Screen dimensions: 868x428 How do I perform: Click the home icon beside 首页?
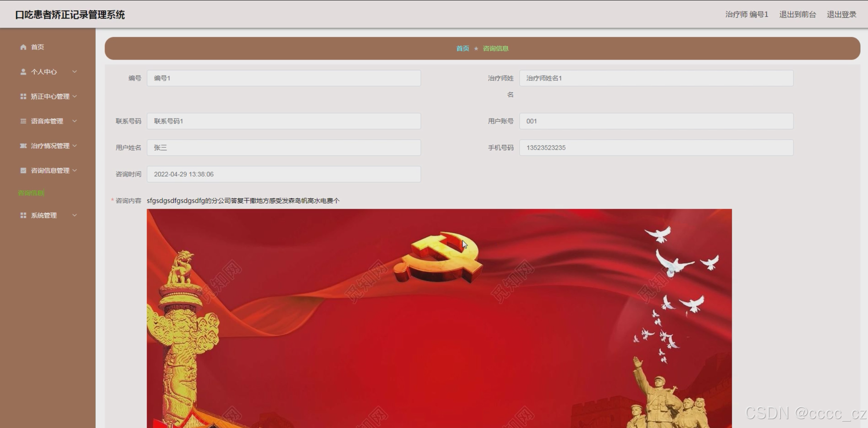click(x=23, y=47)
